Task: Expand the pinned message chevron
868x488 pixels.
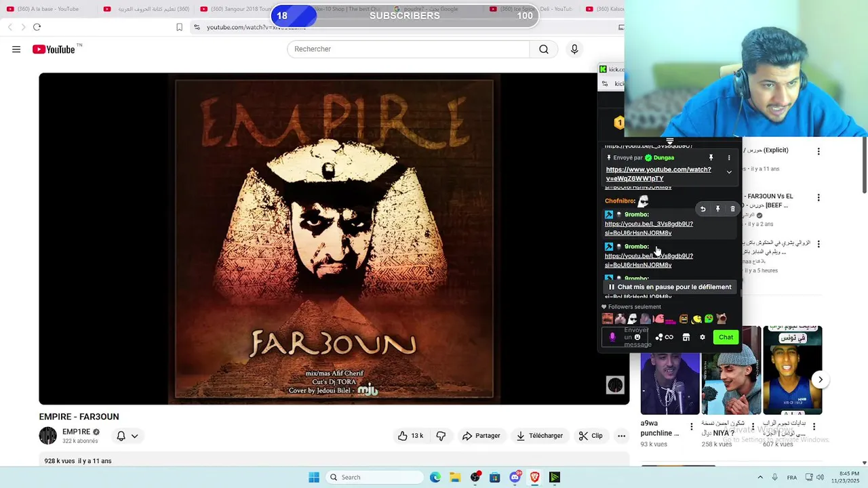Action: [729, 172]
